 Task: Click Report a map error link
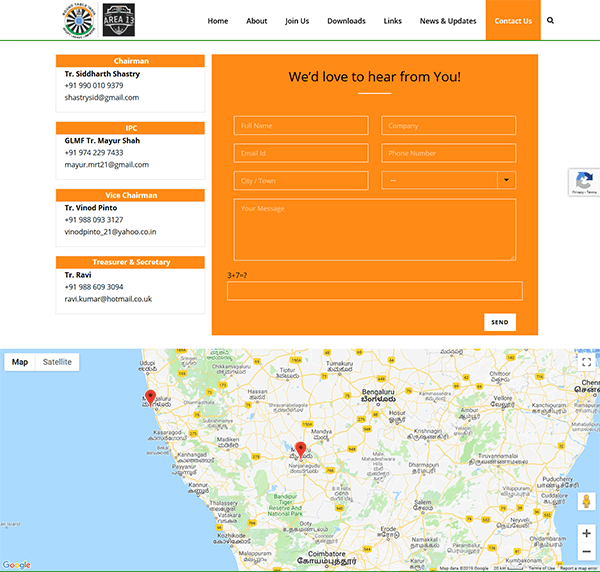[x=579, y=569]
